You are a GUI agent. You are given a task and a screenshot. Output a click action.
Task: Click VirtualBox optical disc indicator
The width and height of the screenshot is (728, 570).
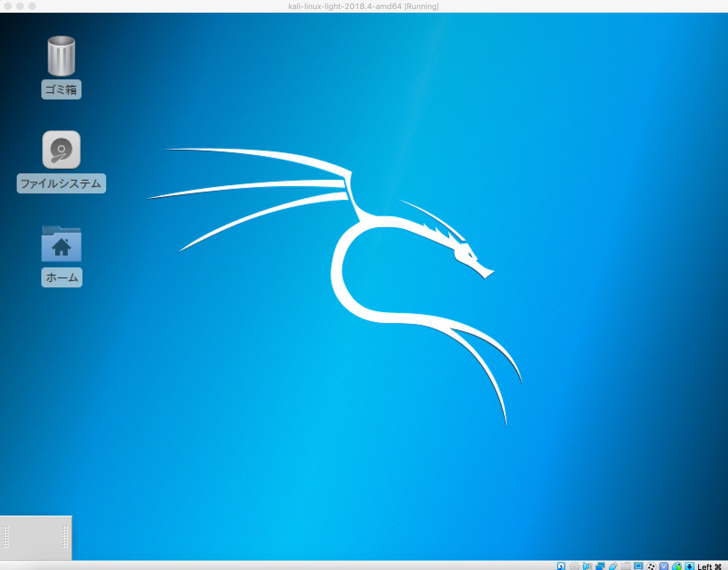(574, 566)
